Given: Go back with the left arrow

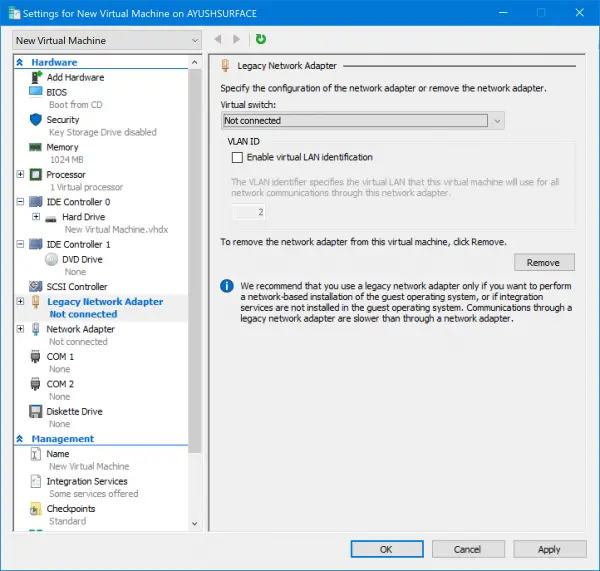Looking at the screenshot, I should click(218, 39).
